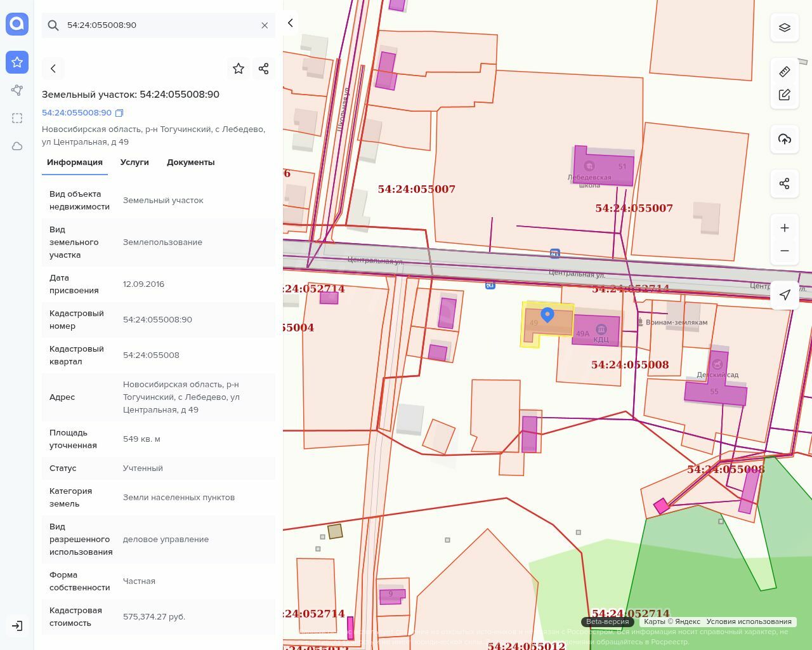Image resolution: width=812 pixels, height=650 pixels.
Task: Open the rectangle selection tool in sidebar
Action: tap(17, 118)
